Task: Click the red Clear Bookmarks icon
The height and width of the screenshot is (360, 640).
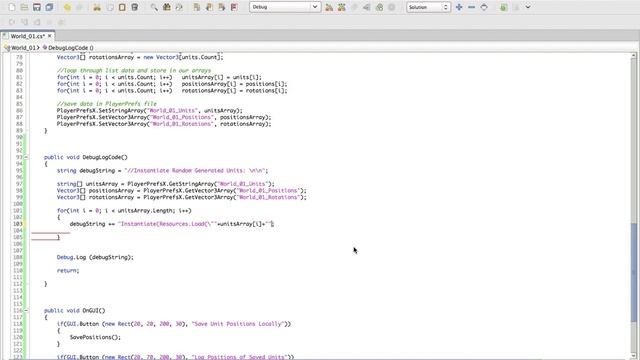Action: pos(234,7)
